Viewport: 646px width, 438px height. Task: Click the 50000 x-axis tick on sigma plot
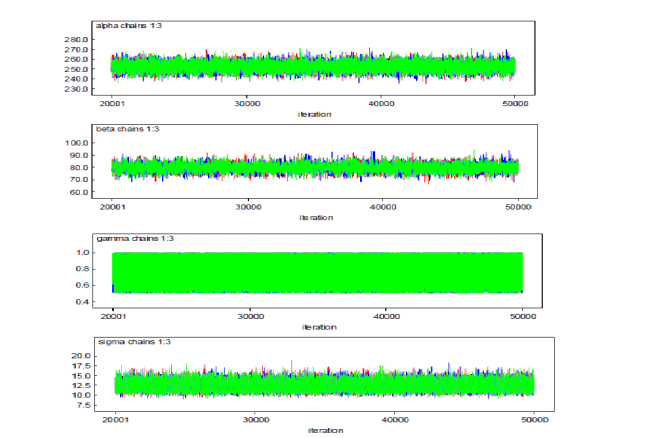533,420
